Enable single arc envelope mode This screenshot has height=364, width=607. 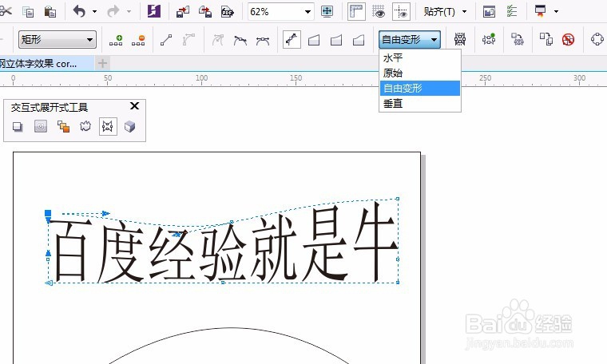(x=336, y=40)
